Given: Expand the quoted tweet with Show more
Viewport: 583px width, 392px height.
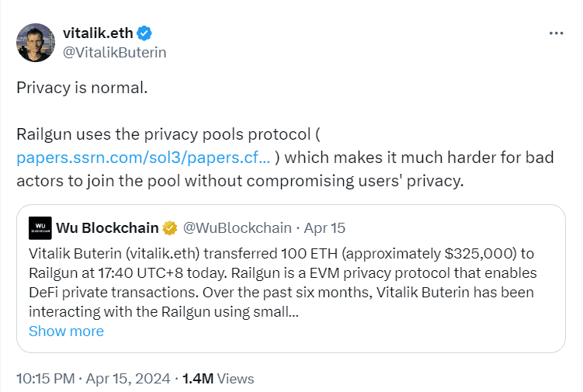Looking at the screenshot, I should point(66,331).
